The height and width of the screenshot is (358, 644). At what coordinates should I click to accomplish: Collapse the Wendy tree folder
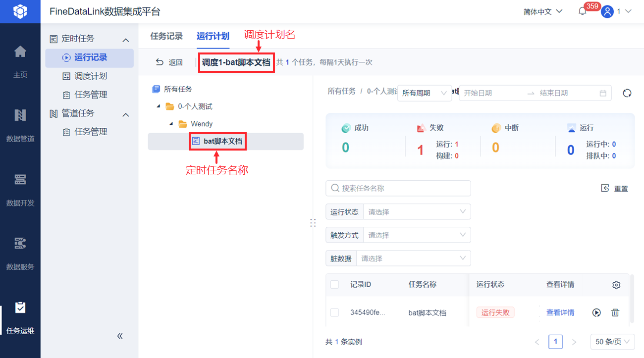point(171,124)
